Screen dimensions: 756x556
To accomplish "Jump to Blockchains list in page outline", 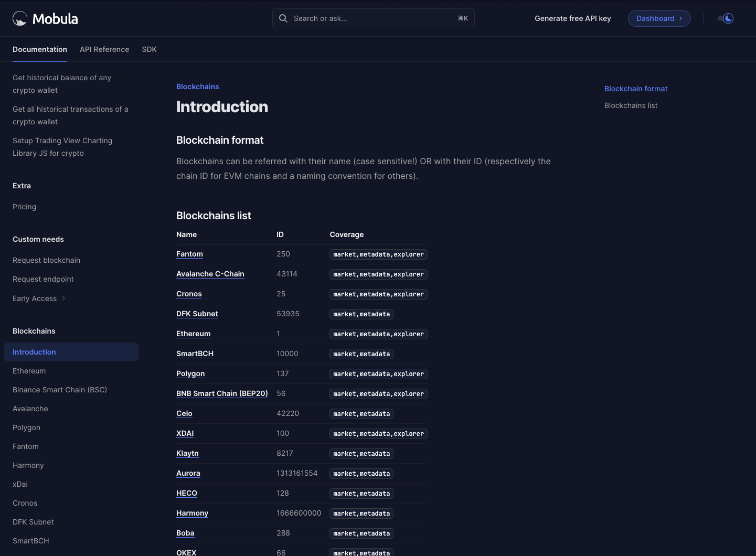I will tap(631, 105).
